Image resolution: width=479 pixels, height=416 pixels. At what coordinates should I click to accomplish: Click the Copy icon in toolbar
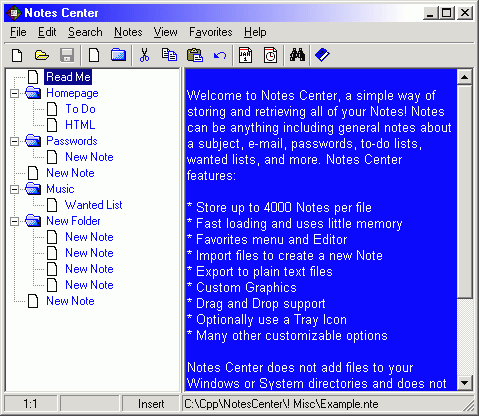tap(169, 55)
